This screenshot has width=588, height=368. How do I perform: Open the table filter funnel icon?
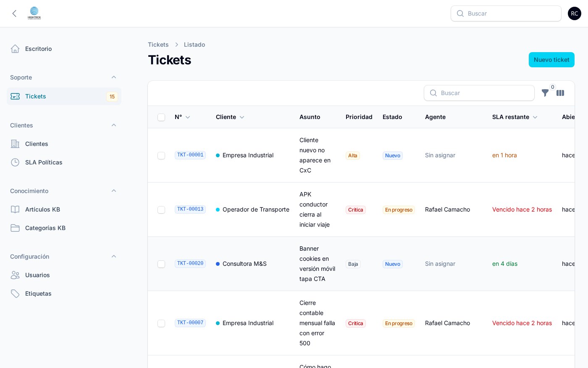[x=545, y=93]
